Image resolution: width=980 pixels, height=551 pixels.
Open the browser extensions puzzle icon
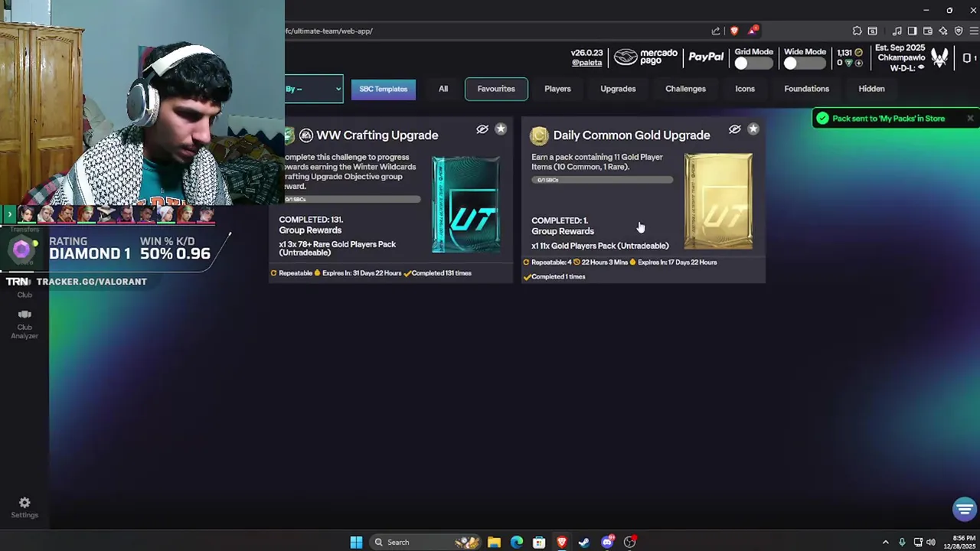857,31
